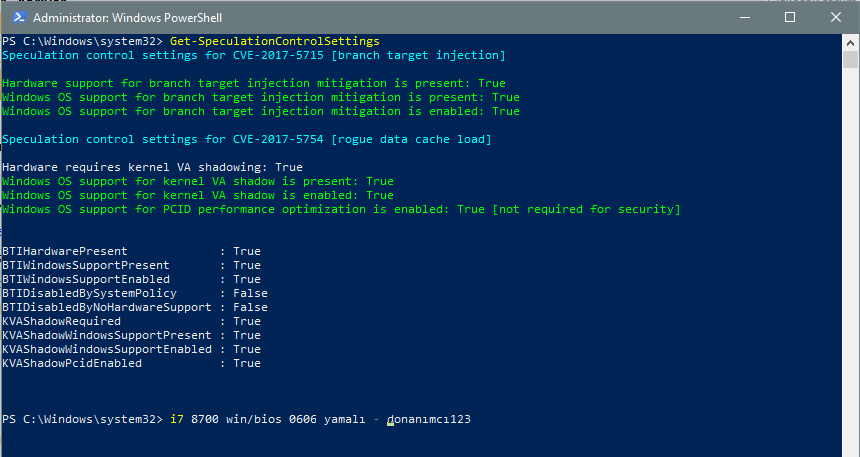
Task: Click the PCID performance optimization line
Action: [341, 209]
